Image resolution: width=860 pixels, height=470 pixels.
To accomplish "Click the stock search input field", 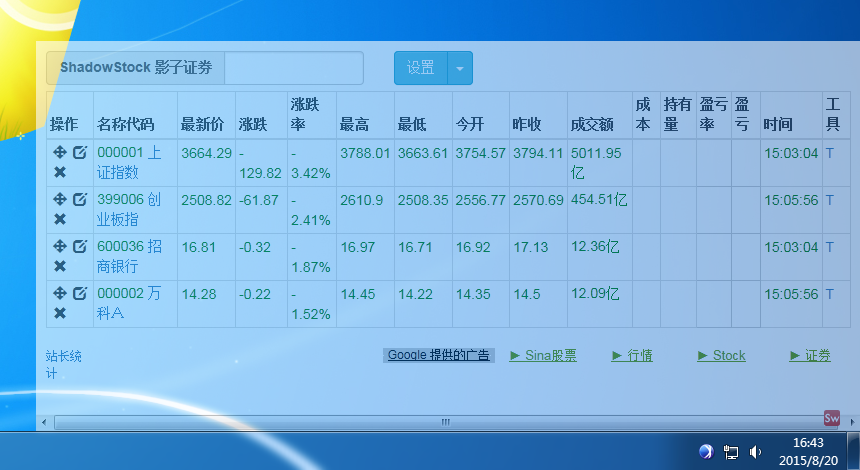I will pos(294,68).
